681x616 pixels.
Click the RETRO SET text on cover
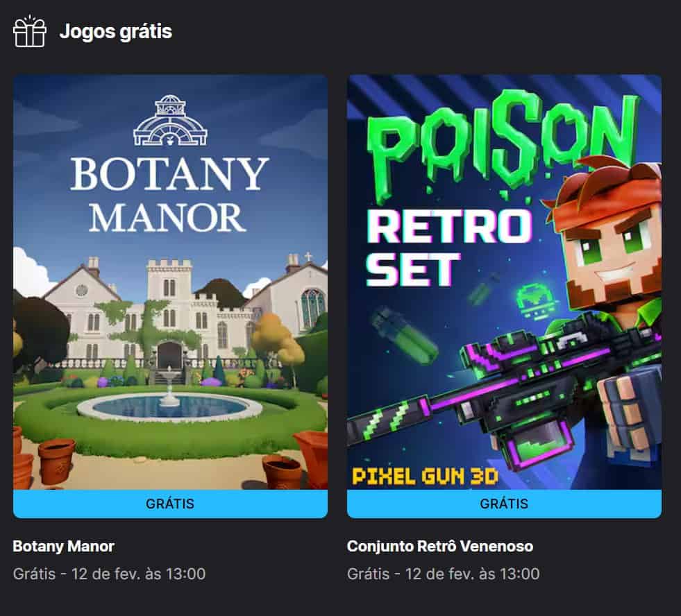click(450, 248)
